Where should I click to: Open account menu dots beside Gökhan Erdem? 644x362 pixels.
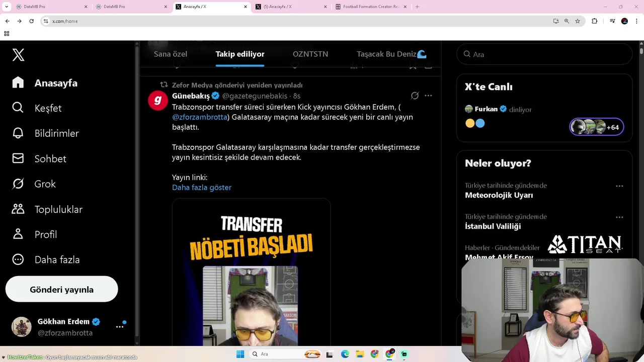tap(120, 327)
